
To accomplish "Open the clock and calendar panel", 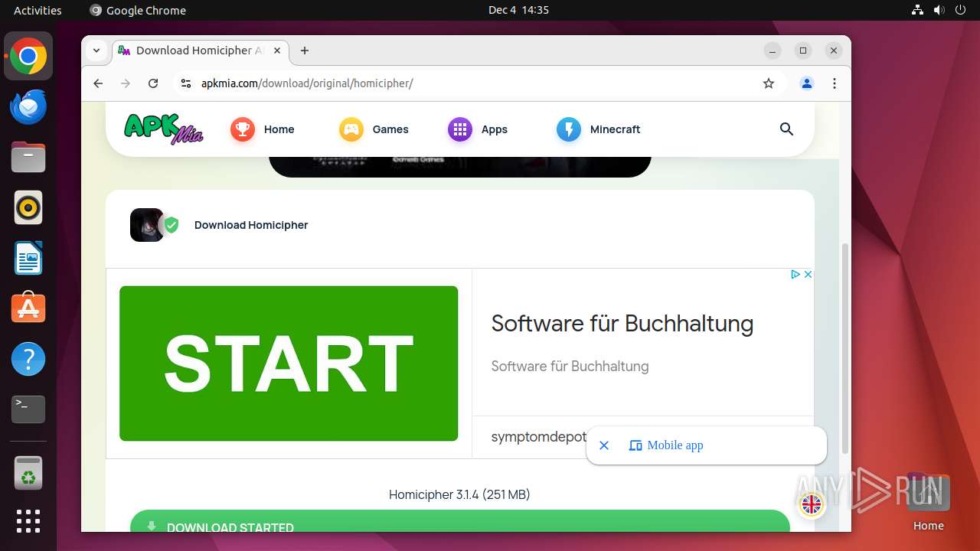I will 518,10.
